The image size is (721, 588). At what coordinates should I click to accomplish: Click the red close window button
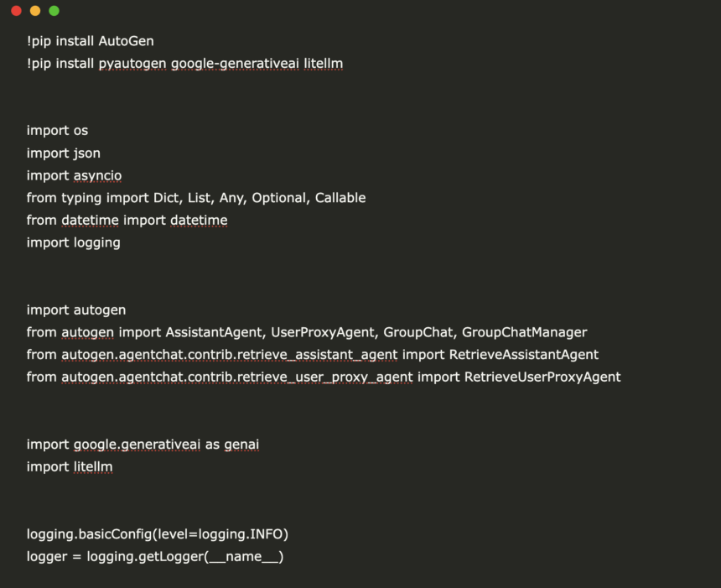[16, 11]
